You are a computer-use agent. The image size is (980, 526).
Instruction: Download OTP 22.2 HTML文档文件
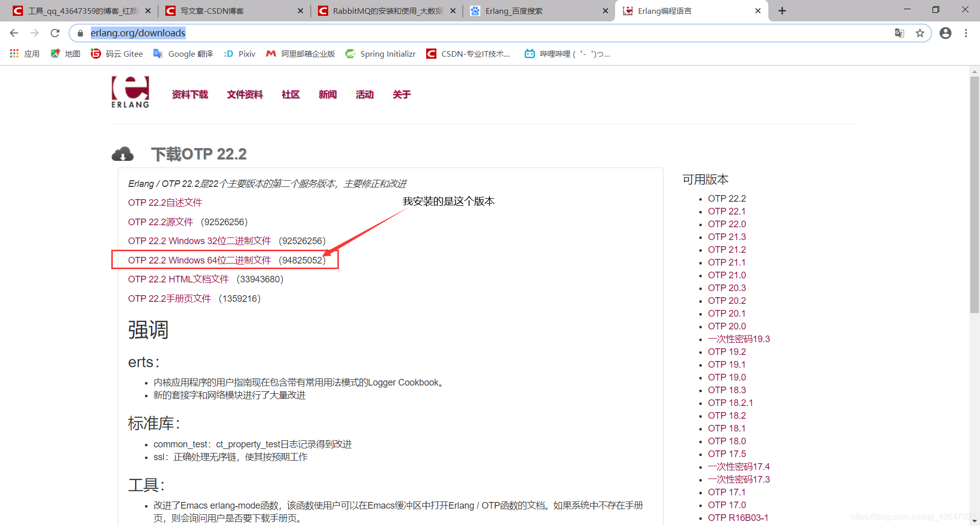(179, 279)
